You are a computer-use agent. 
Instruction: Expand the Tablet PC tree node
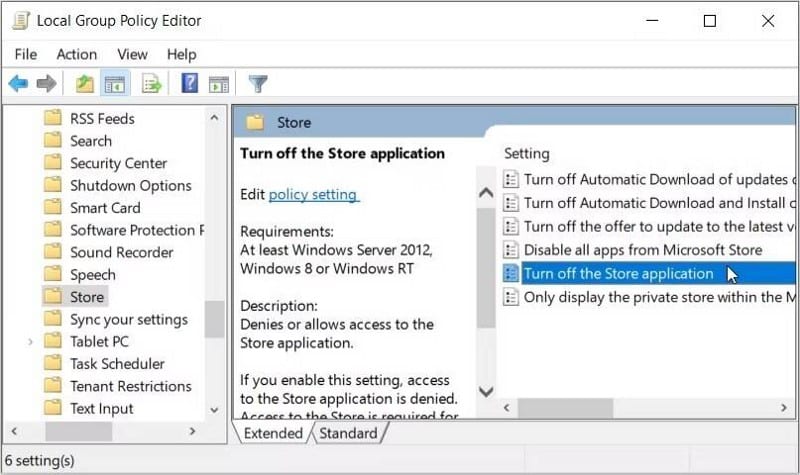coord(30,341)
